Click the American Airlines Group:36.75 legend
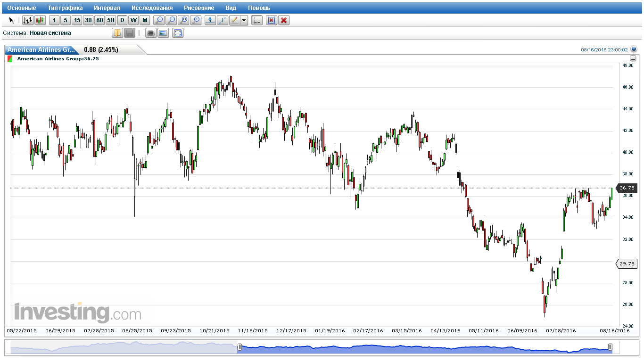Image resolution: width=644 pixels, height=362 pixels. [58, 59]
